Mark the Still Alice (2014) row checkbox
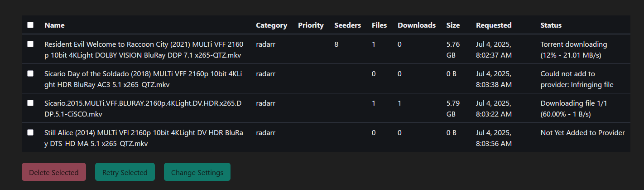Screen dimensions: 644x190 pyautogui.click(x=30, y=132)
